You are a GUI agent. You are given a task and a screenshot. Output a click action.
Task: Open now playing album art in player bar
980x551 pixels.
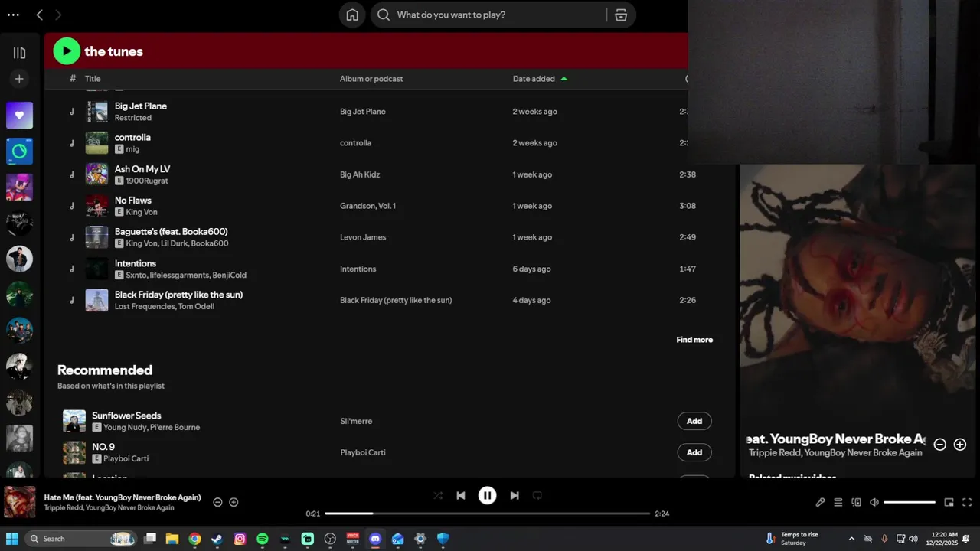click(x=20, y=502)
